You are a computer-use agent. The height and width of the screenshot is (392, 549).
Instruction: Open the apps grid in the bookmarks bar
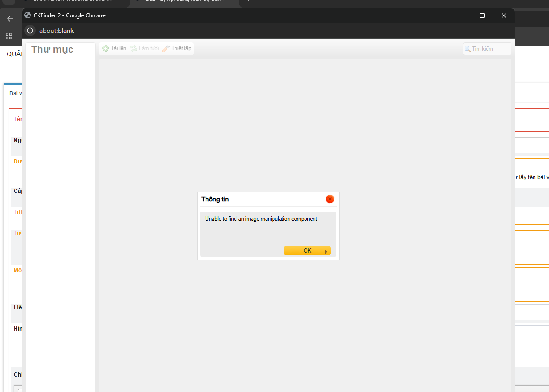tap(9, 36)
